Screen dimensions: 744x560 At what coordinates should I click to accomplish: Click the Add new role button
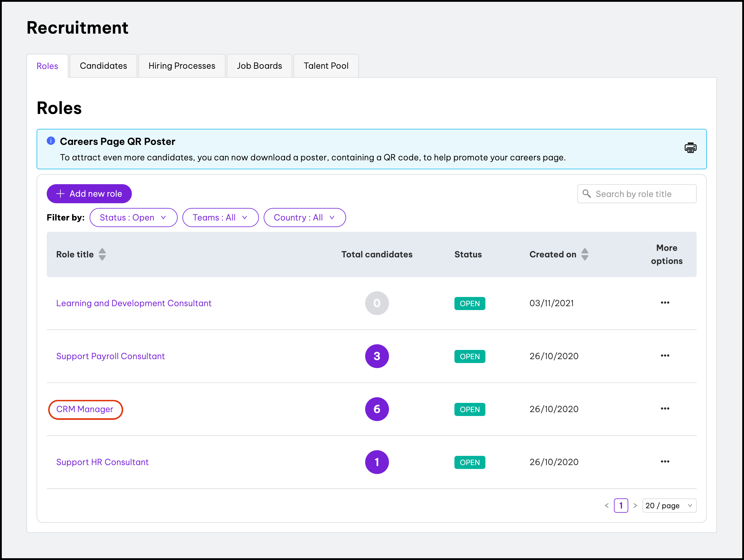pos(89,194)
